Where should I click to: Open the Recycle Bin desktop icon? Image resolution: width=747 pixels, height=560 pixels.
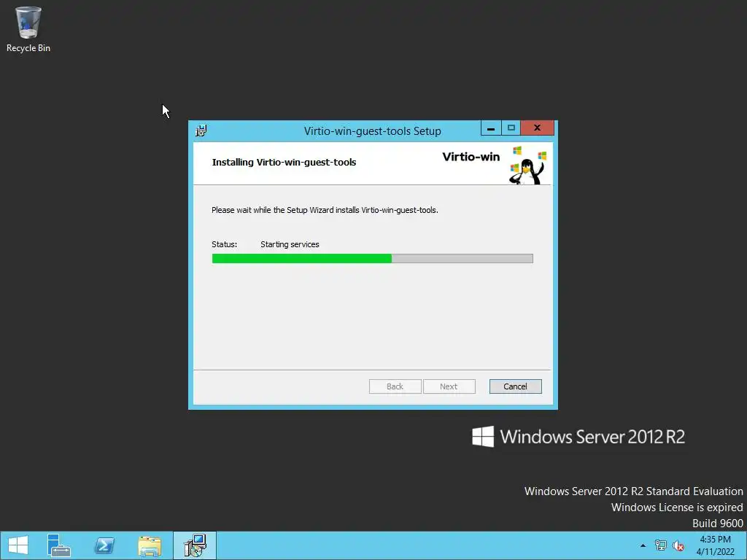click(28, 29)
